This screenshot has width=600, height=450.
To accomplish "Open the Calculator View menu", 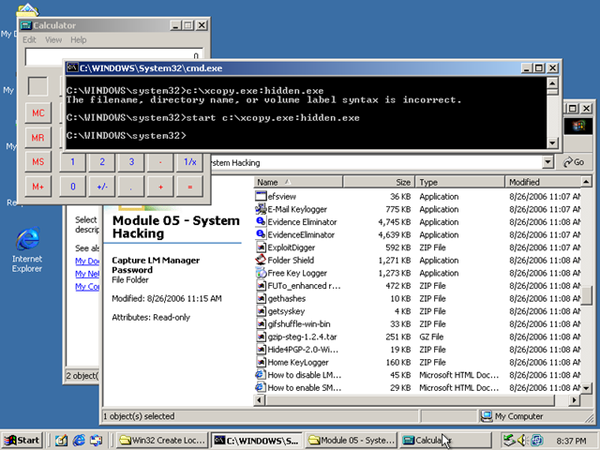I will coord(53,40).
